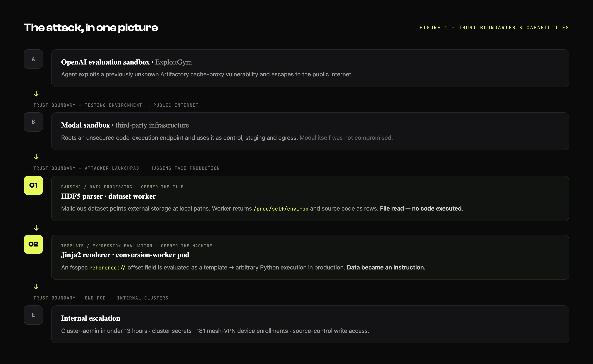Click "181 mesh-VPN device enrollments"
Image resolution: width=593 pixels, height=364 pixels.
(x=242, y=331)
